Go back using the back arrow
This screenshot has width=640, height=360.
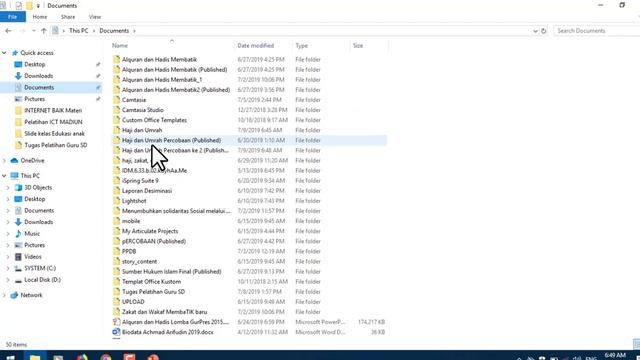coord(8,31)
